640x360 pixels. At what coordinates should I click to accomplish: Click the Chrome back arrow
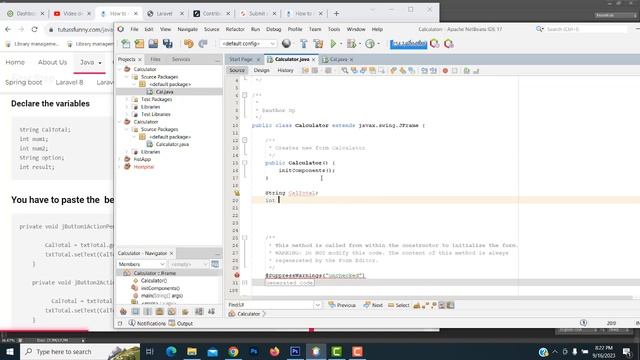(8, 29)
